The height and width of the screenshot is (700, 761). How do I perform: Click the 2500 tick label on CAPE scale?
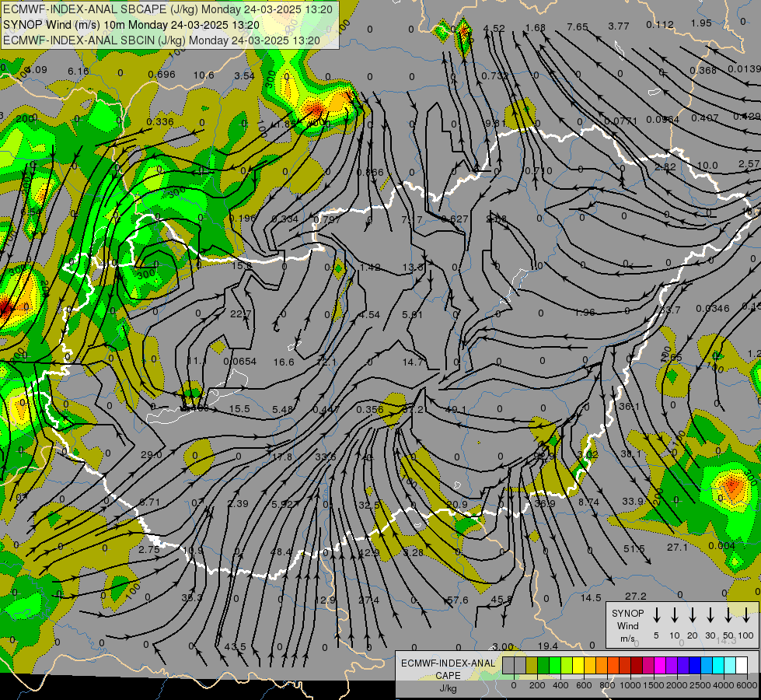[700, 685]
